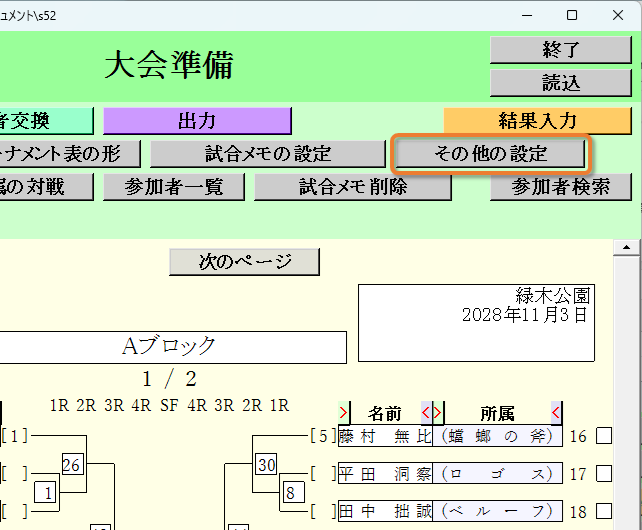Click match number box 8
Screen dimensions: 642x530
pyautogui.click(x=293, y=492)
